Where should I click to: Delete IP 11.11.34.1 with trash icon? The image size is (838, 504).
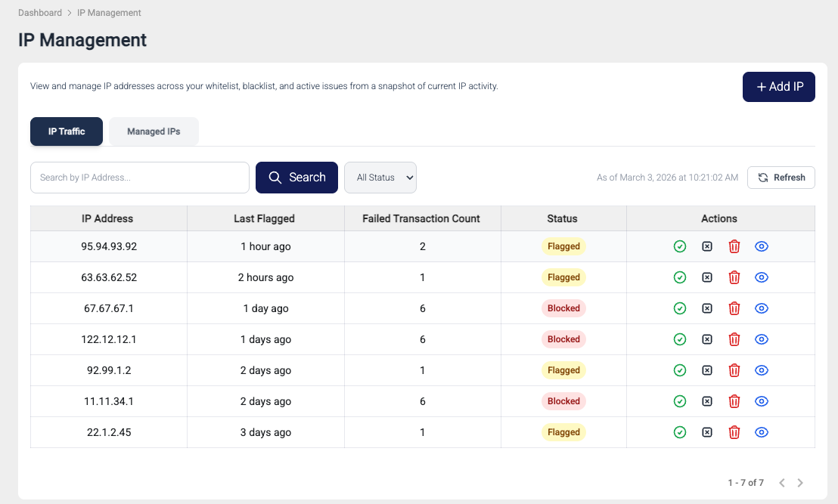pos(734,401)
